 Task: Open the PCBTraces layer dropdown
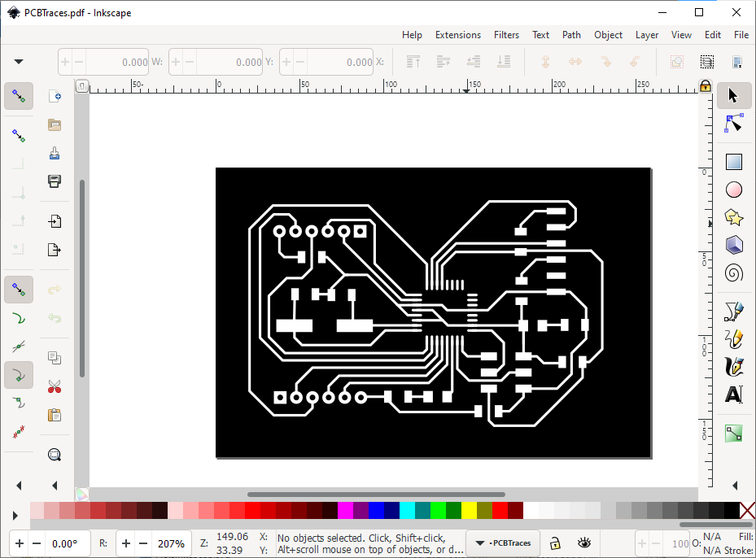pos(502,543)
